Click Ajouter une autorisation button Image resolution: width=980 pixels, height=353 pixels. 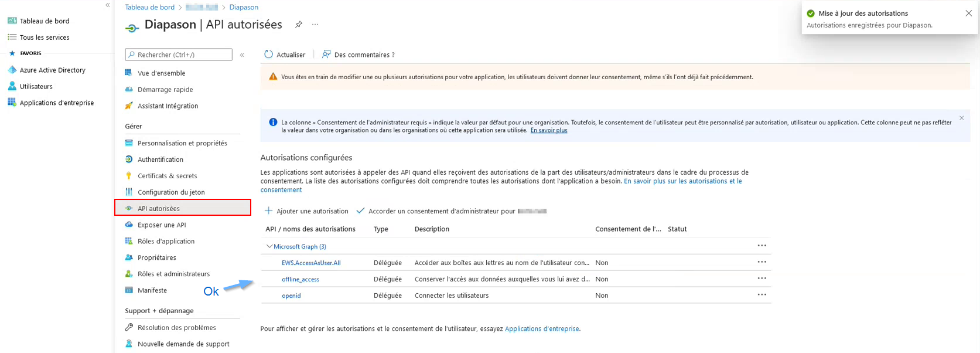point(306,211)
